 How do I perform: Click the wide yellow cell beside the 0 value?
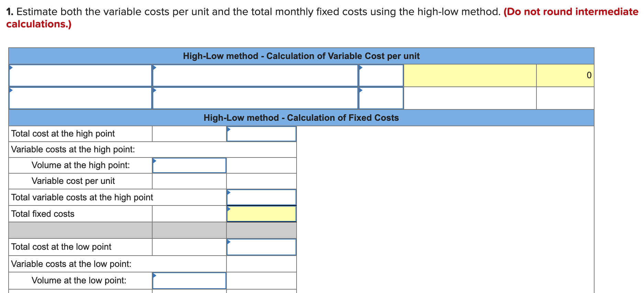470,75
